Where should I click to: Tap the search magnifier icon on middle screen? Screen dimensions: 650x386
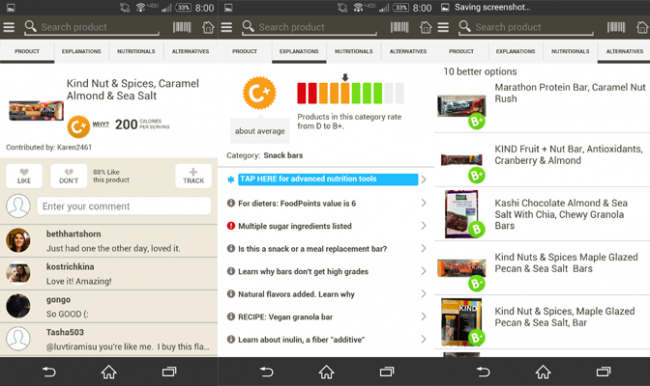pyautogui.click(x=248, y=27)
